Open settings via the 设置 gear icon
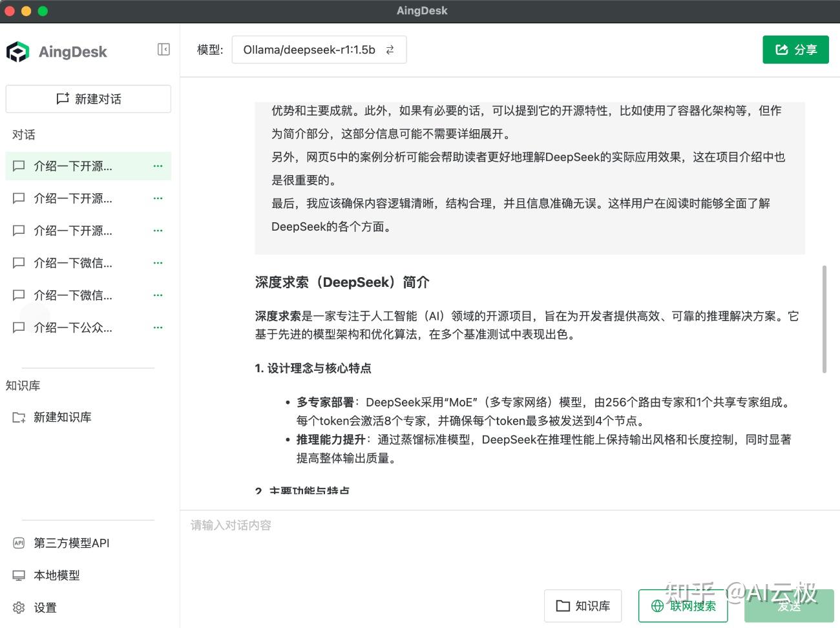The width and height of the screenshot is (840, 628). click(x=19, y=607)
